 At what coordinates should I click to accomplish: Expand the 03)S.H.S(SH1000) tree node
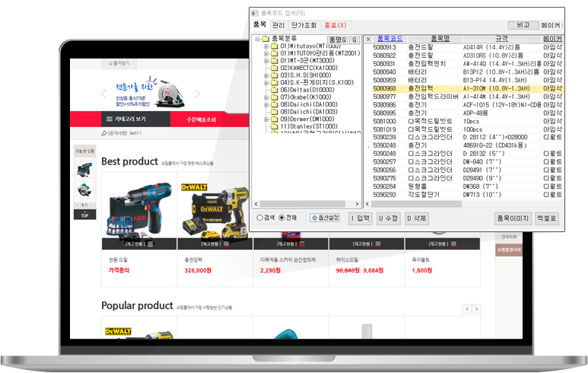point(266,75)
